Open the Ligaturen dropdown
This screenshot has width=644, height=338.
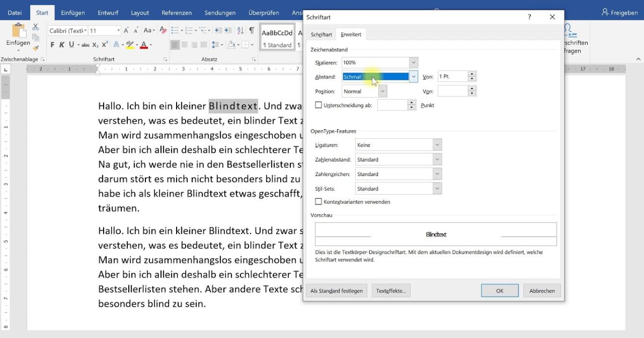pyautogui.click(x=437, y=145)
